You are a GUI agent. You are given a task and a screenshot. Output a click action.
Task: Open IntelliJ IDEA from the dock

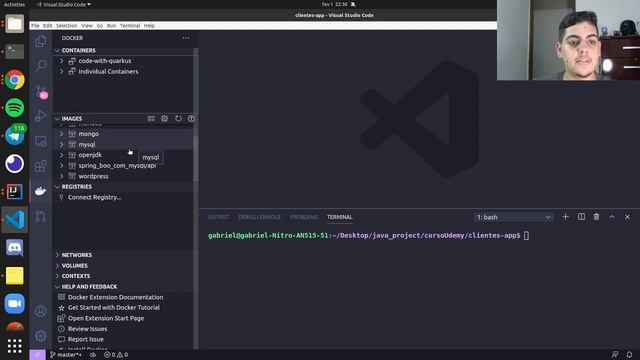click(15, 192)
